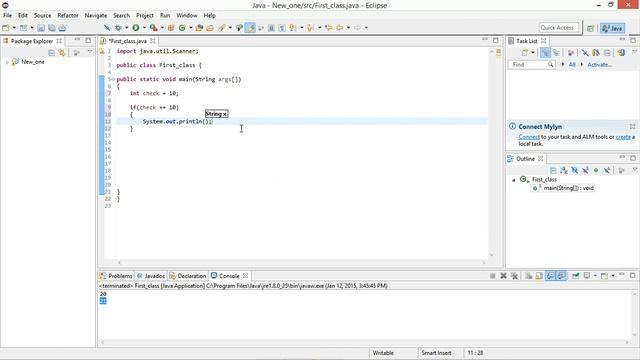
Task: Expand the New_one project tree node
Action: pyautogui.click(x=7, y=62)
